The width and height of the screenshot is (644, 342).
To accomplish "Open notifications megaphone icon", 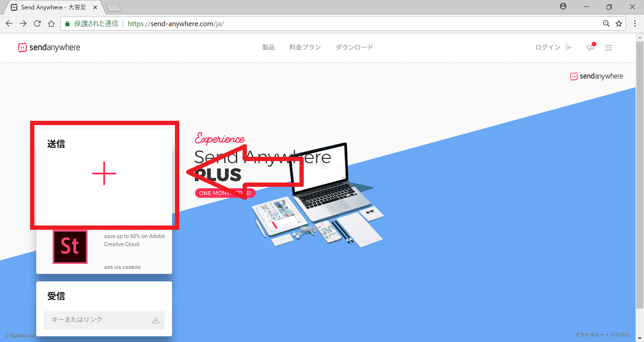I will pos(591,47).
